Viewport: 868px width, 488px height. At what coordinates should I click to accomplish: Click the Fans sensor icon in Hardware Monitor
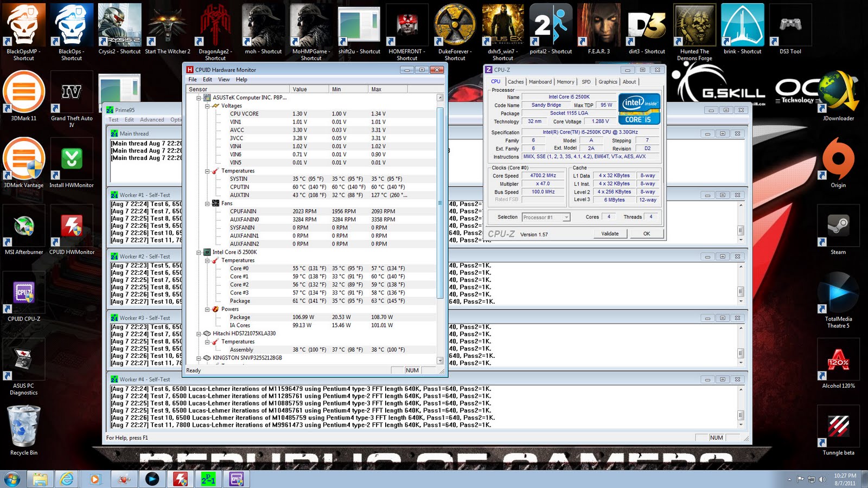(x=215, y=203)
